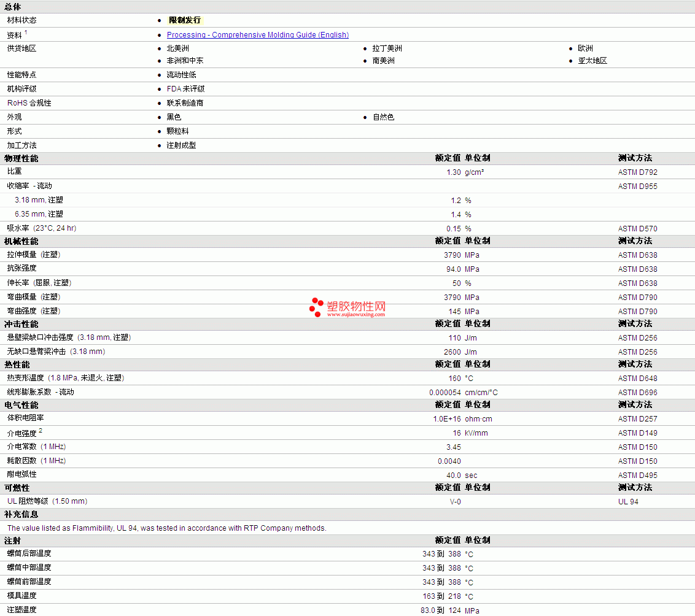Click the 螺筒中部温度 row label
Image resolution: width=695 pixels, height=616 pixels.
pos(29,568)
